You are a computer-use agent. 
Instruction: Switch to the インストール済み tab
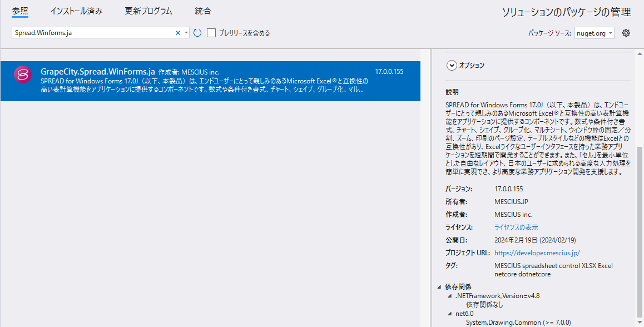[76, 11]
